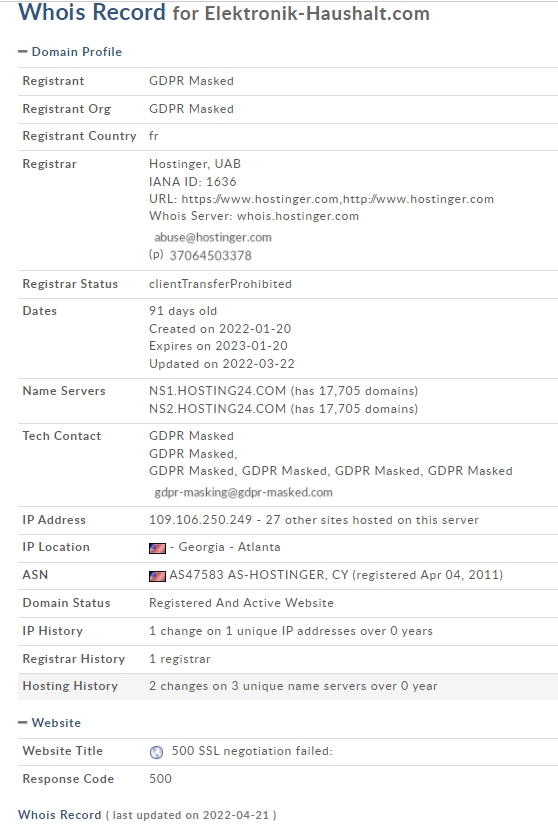Click the US flag icon beside Georgia - Atlanta

[157, 548]
